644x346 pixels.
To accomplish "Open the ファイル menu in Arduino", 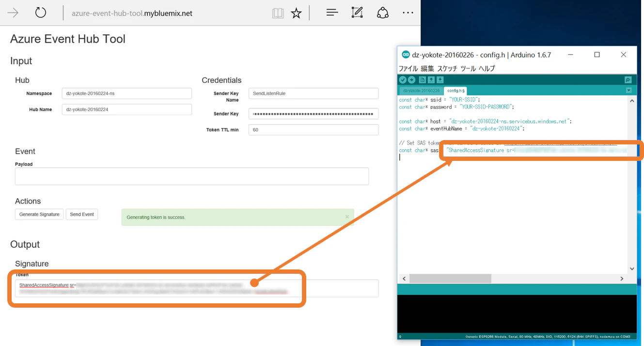I will 408,68.
